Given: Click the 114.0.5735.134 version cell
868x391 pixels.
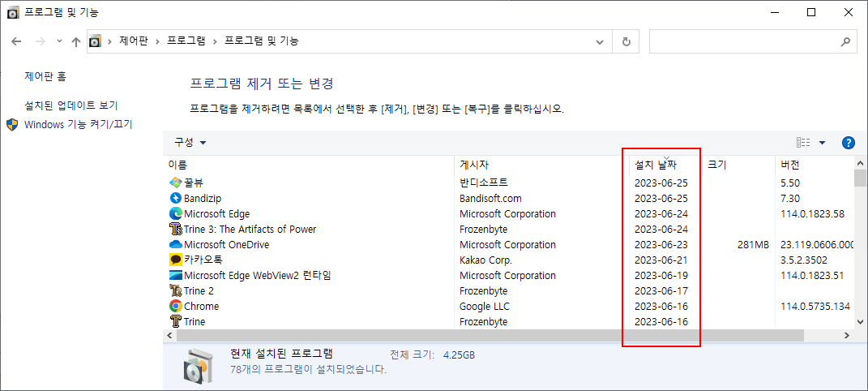Looking at the screenshot, I should 815,307.
